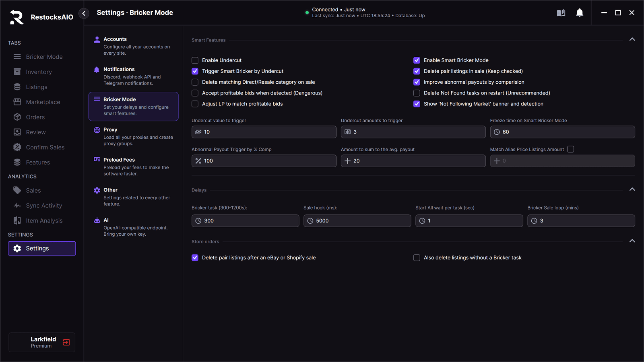Go to the Marketplace tab

pos(42,102)
